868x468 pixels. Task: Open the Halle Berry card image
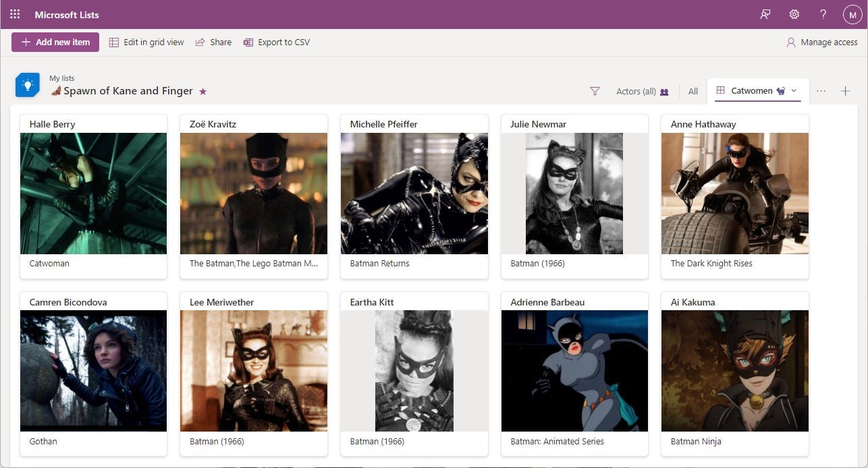click(x=93, y=194)
